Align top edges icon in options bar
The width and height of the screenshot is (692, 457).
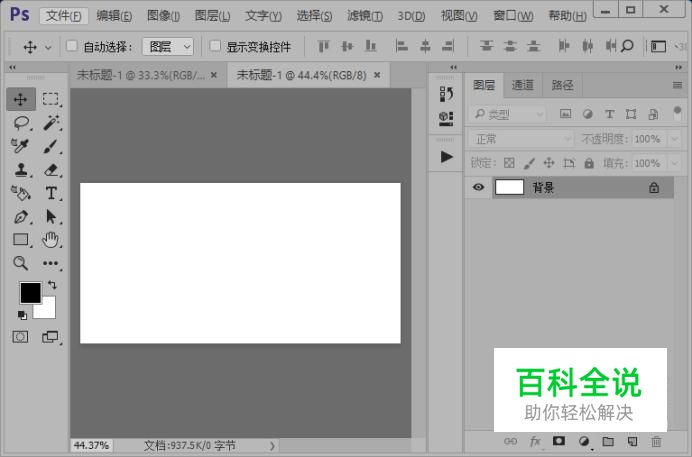point(323,46)
